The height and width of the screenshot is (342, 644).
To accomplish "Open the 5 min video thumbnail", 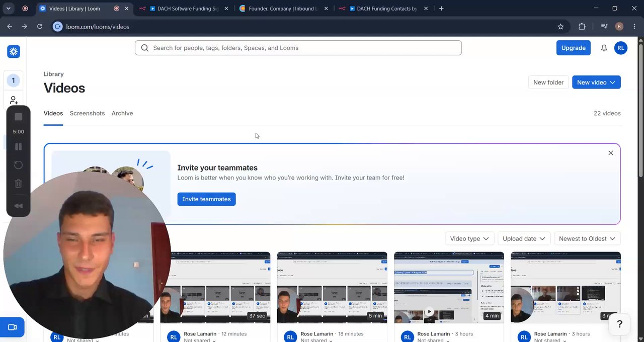I will [332, 288].
